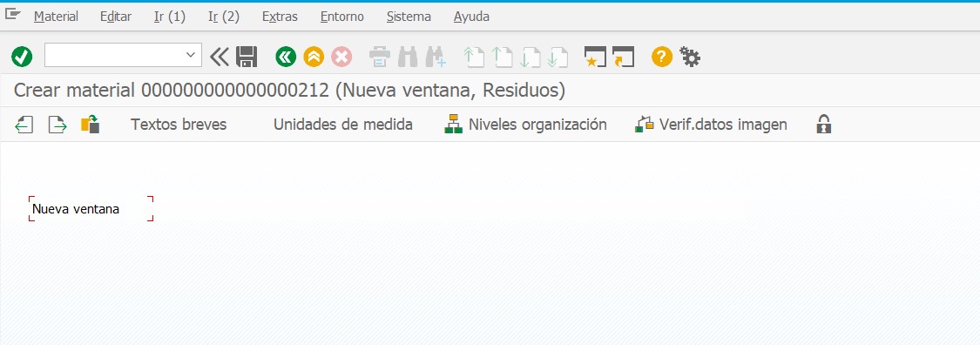The height and width of the screenshot is (345, 980).
Task: Open the Ir (2) menu
Action: click(x=224, y=17)
